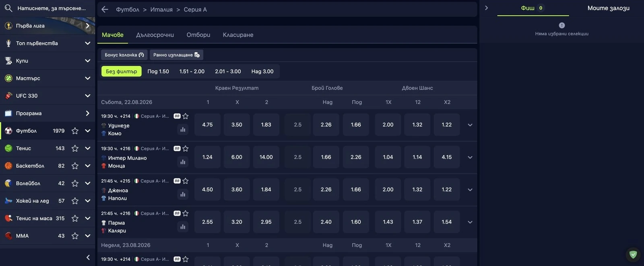Open stats chart for Парма vs Каляри
The image size is (644, 266).
coord(183,227)
